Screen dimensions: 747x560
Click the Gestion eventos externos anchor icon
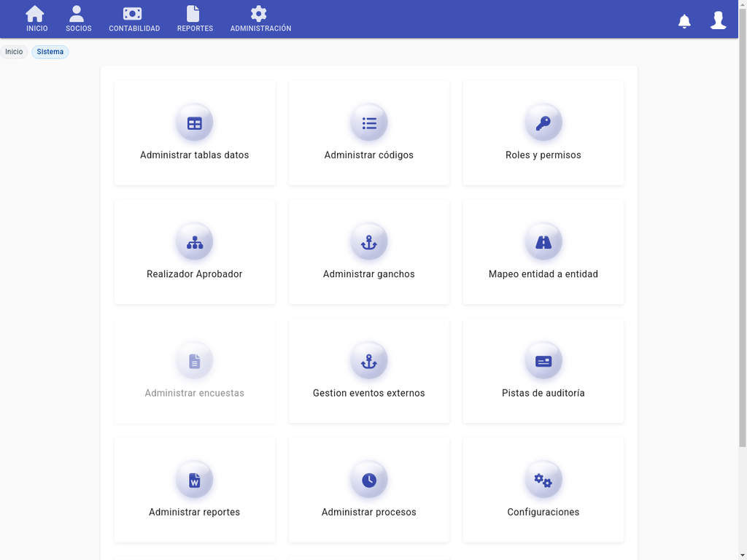pyautogui.click(x=369, y=361)
